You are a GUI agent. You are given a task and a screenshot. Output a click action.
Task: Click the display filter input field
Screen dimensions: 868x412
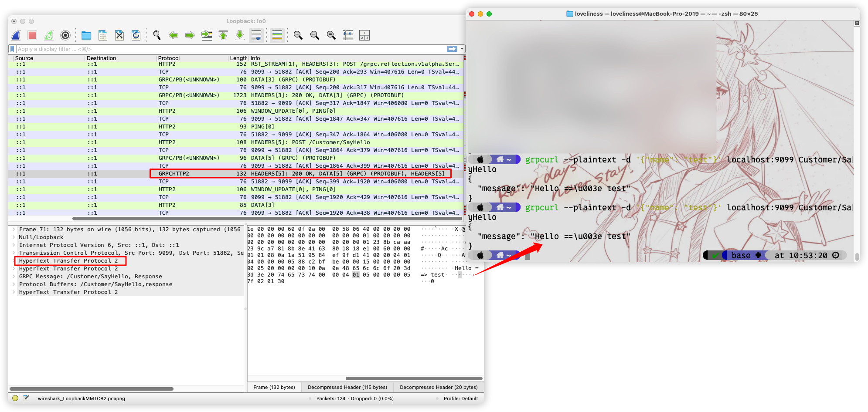point(227,49)
